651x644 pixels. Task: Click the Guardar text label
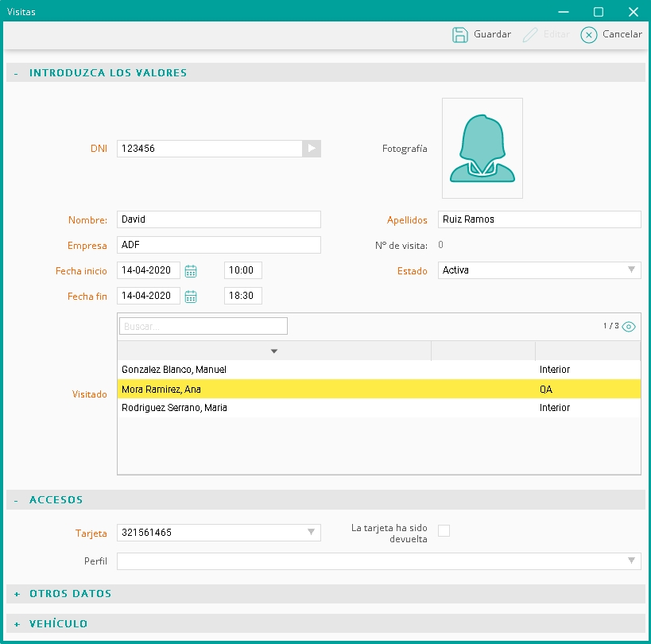(492, 34)
